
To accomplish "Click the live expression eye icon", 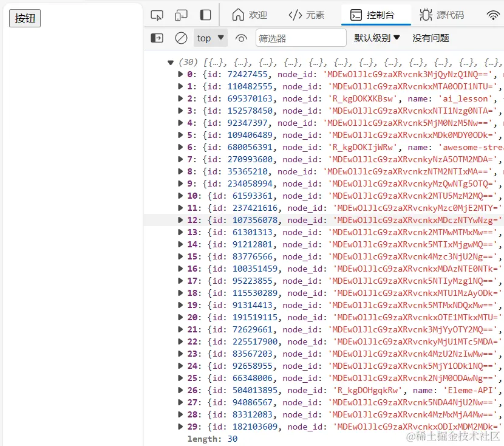I will coord(241,38).
